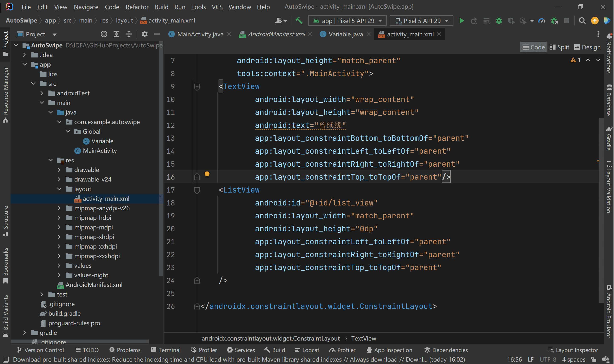The image size is (614, 364).
Task: Select Opened File target icon in Project panel
Action: 104,34
